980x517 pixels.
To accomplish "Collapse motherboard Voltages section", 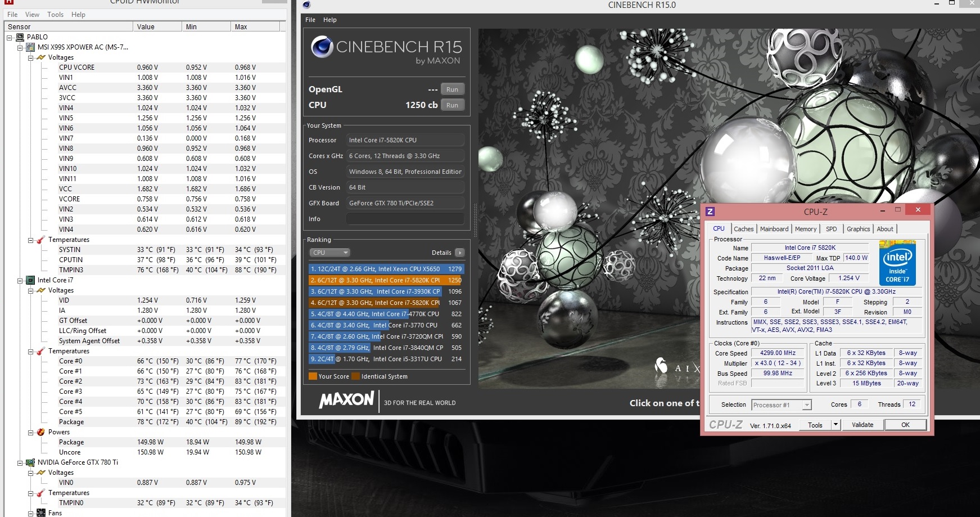I will pos(31,58).
